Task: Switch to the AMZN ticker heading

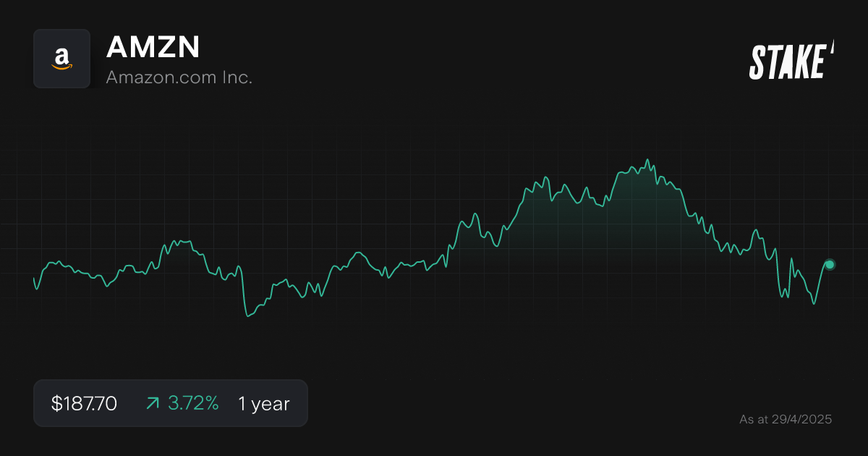Action: coord(153,48)
